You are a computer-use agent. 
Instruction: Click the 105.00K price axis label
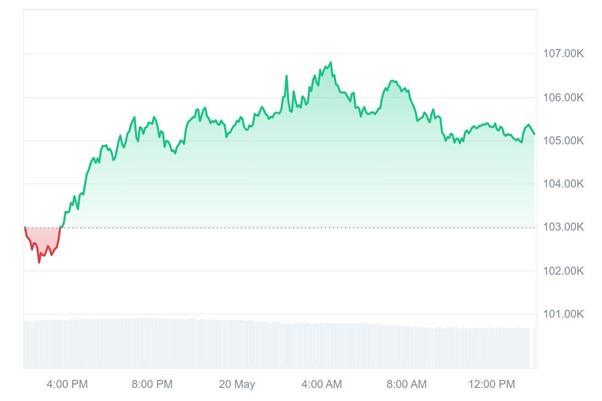[x=563, y=140]
